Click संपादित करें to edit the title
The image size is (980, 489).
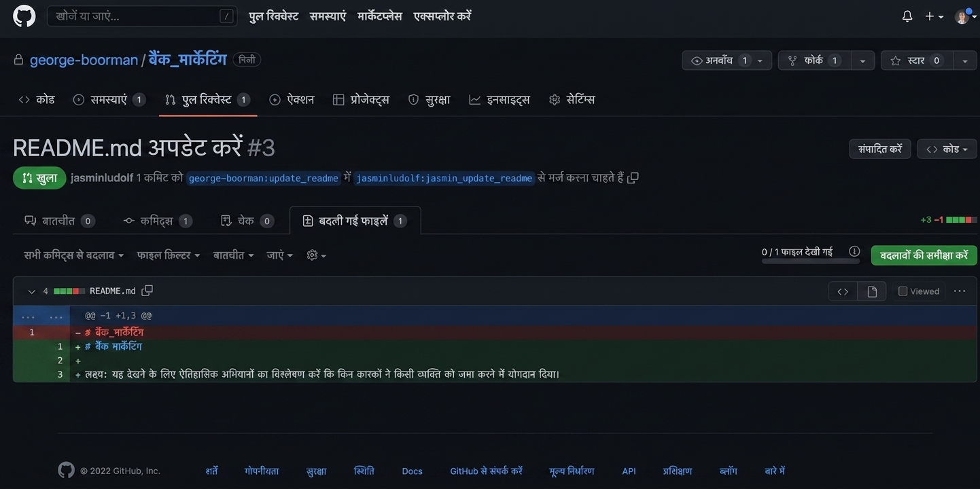[x=880, y=149]
